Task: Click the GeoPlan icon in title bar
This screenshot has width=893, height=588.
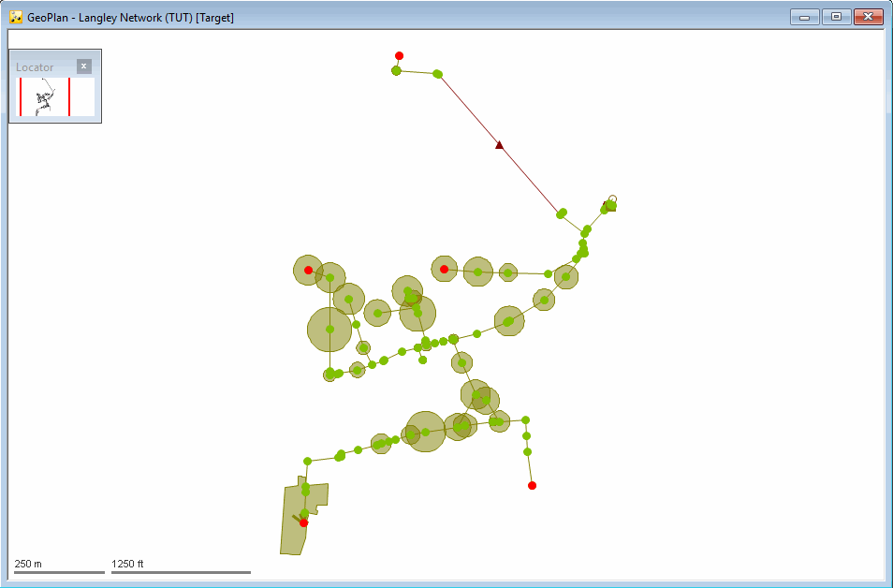Action: pos(16,17)
